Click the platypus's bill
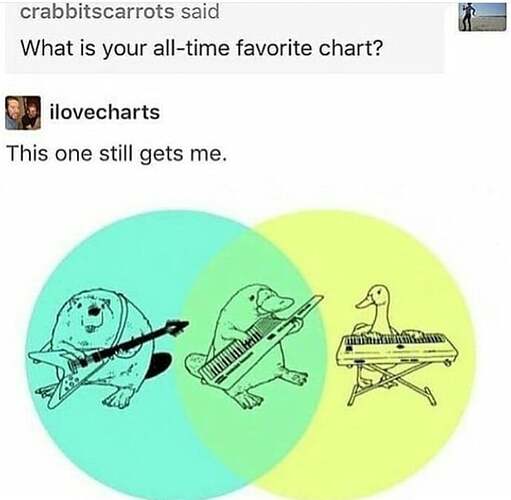511x500 pixels. tap(278, 302)
